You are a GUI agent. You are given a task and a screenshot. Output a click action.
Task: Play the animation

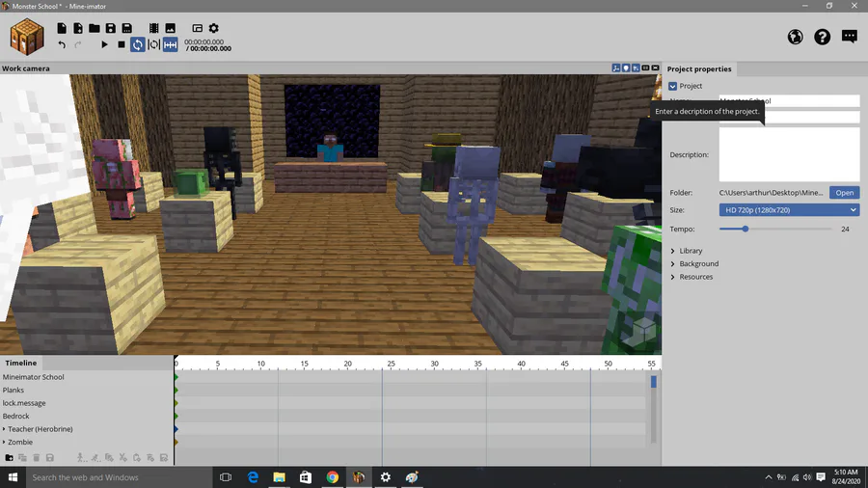click(104, 44)
